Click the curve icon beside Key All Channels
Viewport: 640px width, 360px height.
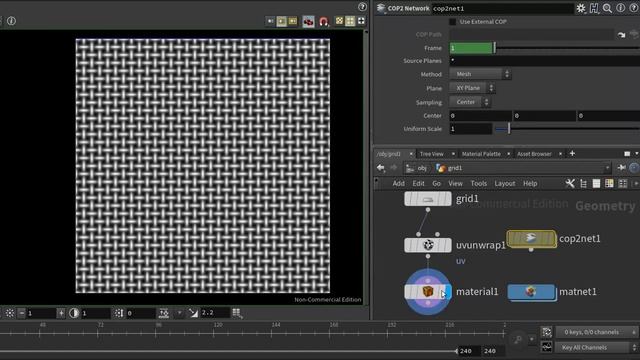pos(547,347)
